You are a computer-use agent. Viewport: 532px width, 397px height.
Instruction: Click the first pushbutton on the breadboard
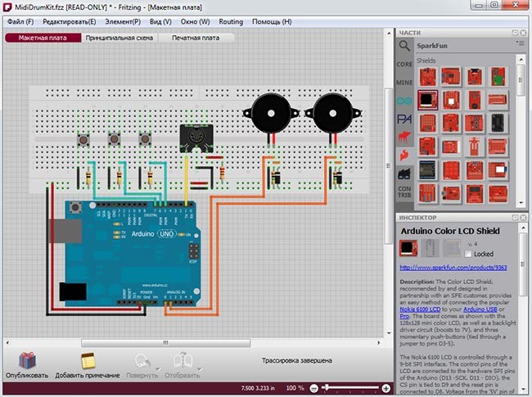[x=83, y=139]
